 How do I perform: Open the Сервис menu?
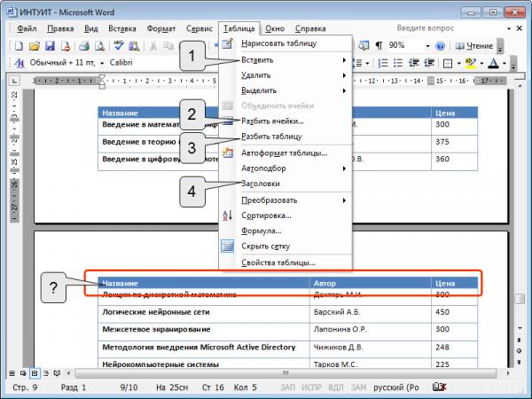(199, 28)
